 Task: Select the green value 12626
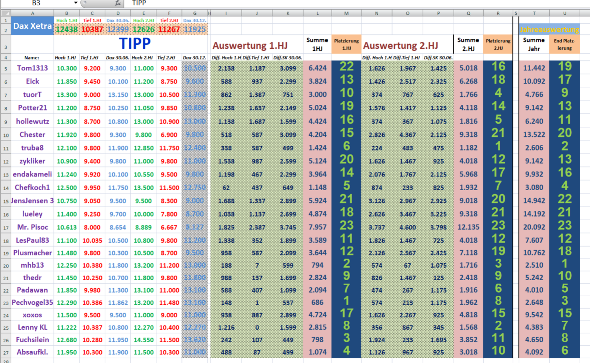click(144, 29)
